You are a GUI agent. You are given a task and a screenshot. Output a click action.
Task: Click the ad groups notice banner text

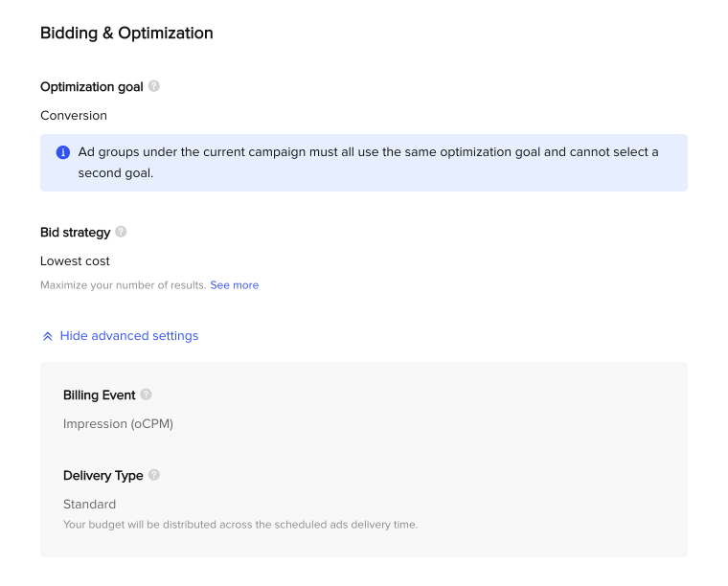tap(368, 163)
